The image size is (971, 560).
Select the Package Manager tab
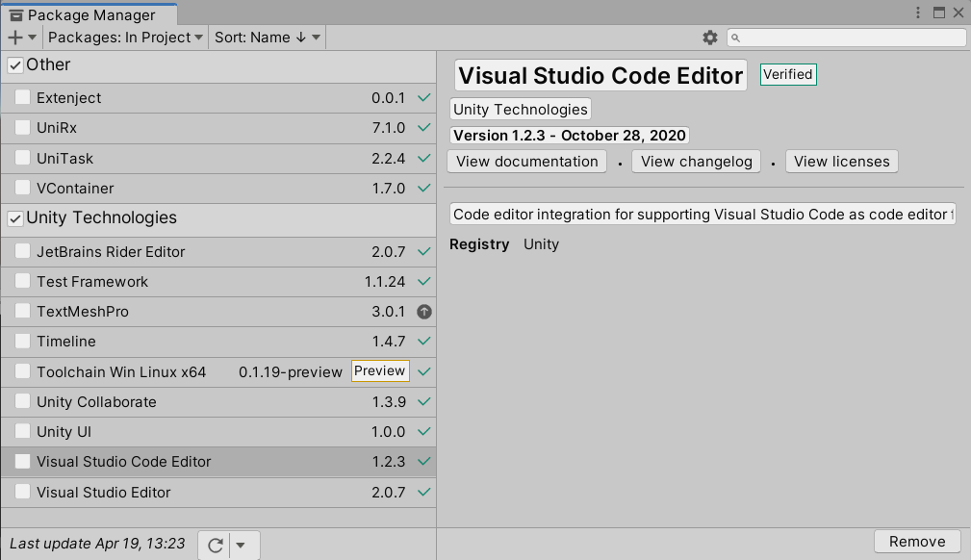point(89,14)
